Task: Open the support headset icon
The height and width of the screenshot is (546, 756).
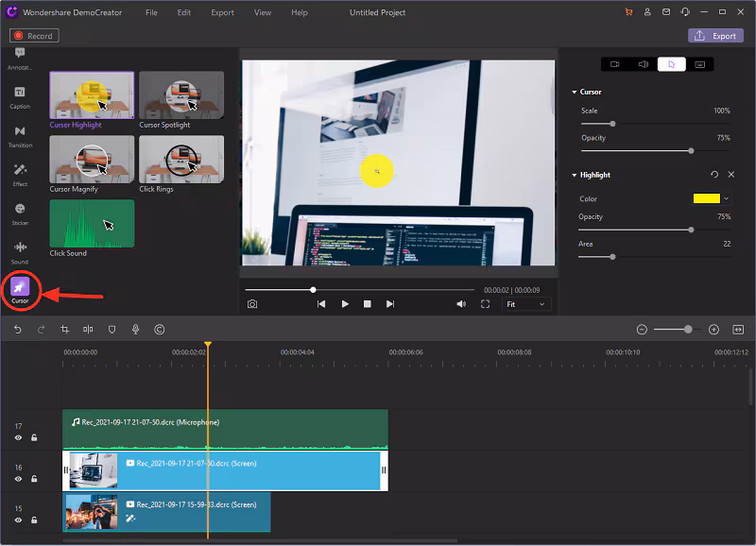Action: pos(685,12)
